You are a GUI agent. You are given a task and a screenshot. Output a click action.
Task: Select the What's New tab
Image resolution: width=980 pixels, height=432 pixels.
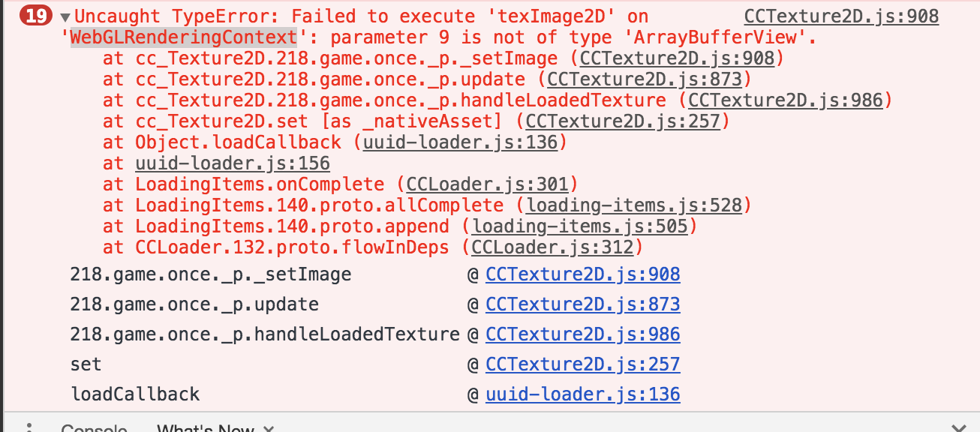point(205,429)
